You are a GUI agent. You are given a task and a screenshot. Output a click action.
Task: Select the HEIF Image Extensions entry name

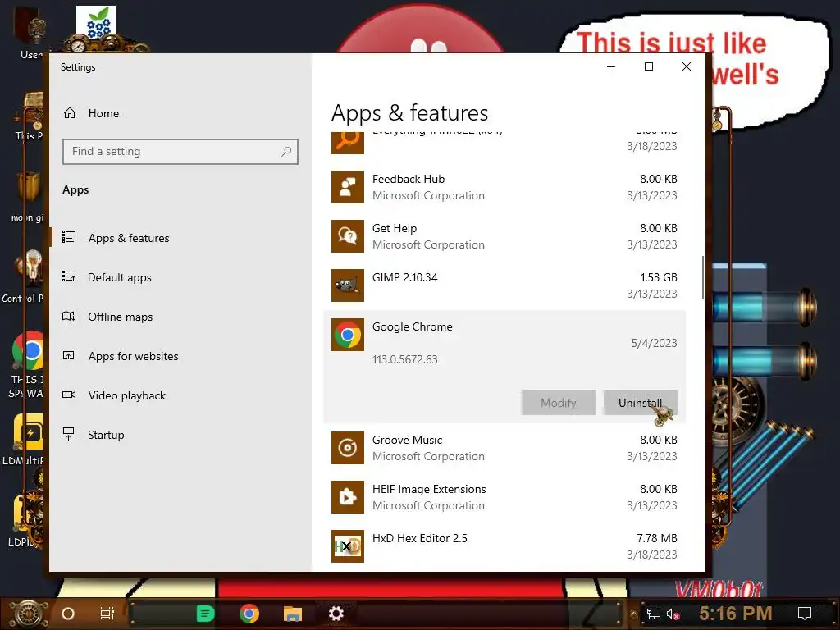click(429, 489)
